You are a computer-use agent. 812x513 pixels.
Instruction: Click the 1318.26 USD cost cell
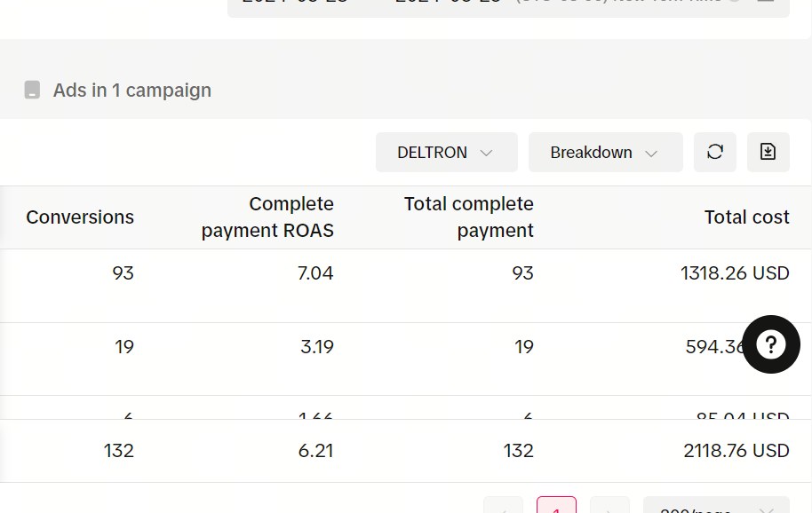pyautogui.click(x=735, y=273)
